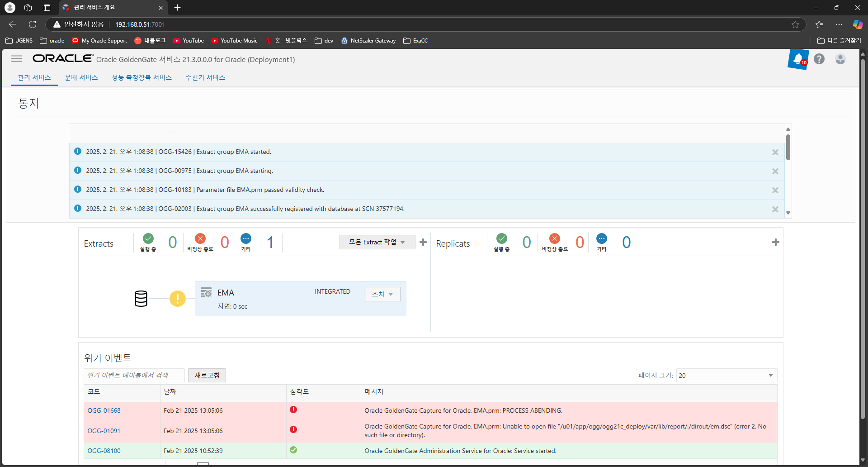Dismiss the OGG-00975 notification
The height and width of the screenshot is (467, 868).
(x=775, y=172)
